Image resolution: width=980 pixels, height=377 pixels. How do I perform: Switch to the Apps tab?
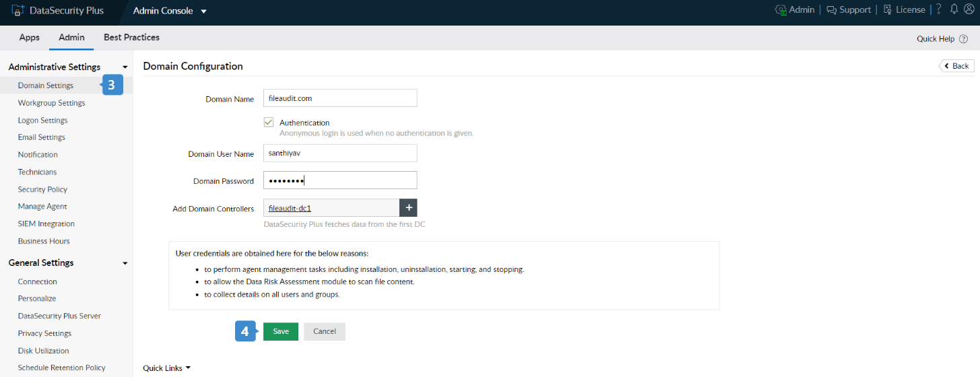30,38
